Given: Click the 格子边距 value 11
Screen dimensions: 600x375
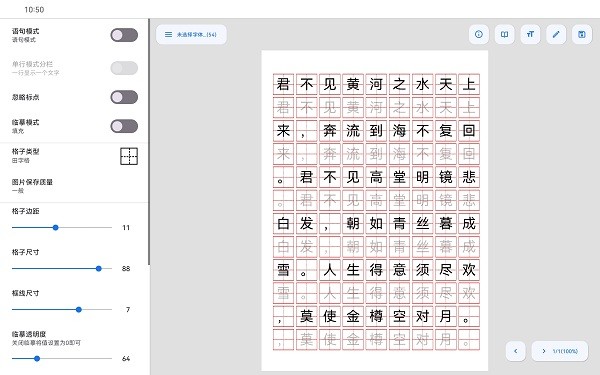Looking at the screenshot, I should [126, 228].
